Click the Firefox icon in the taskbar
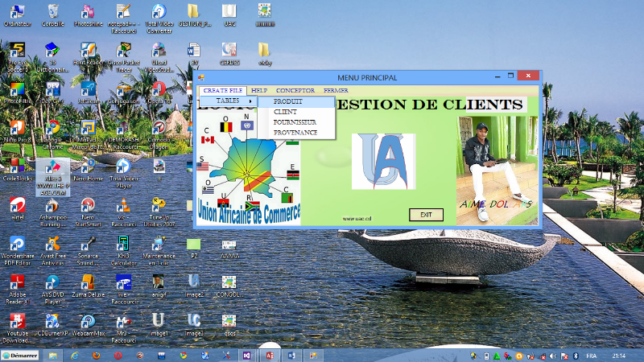This screenshot has width=644, height=362. point(97,355)
